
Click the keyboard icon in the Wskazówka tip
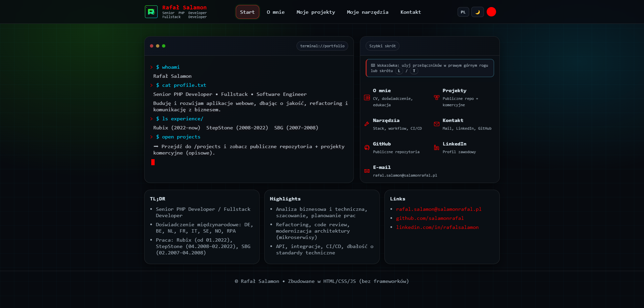(373, 65)
